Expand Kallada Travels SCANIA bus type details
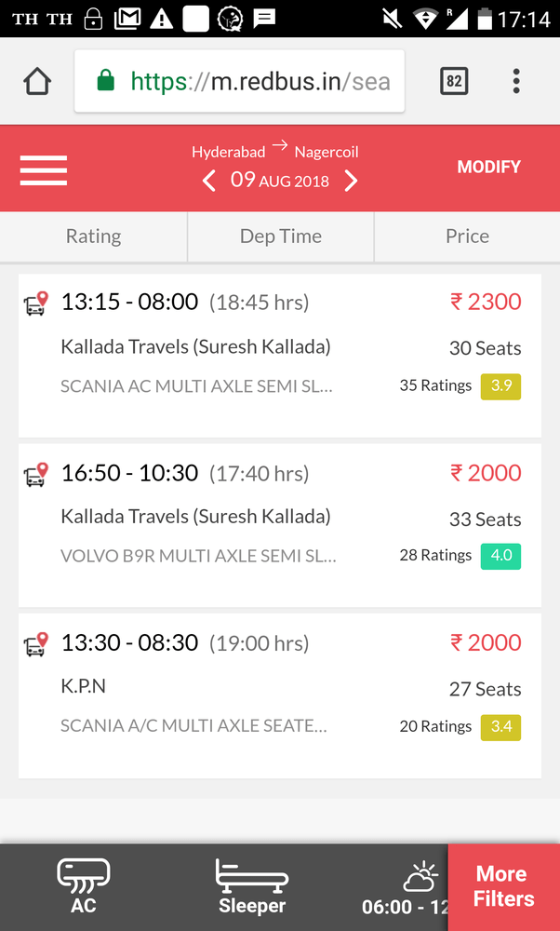This screenshot has width=560, height=931. pos(195,385)
